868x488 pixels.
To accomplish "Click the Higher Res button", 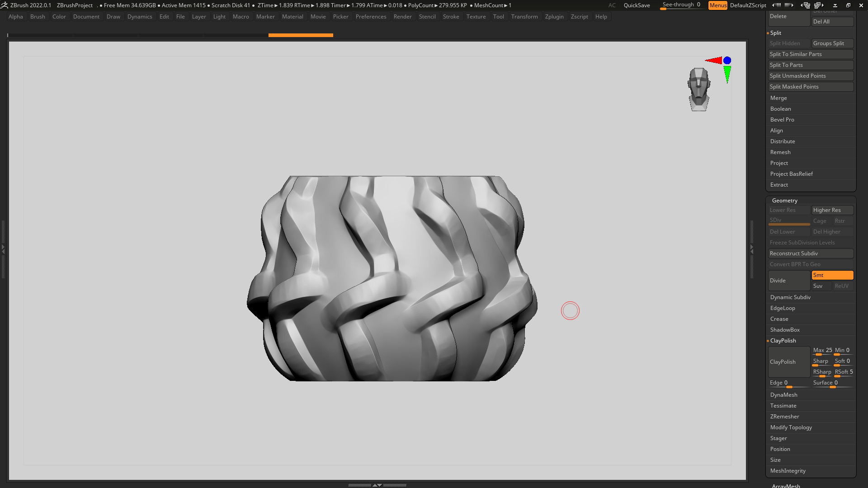I will [x=832, y=210].
